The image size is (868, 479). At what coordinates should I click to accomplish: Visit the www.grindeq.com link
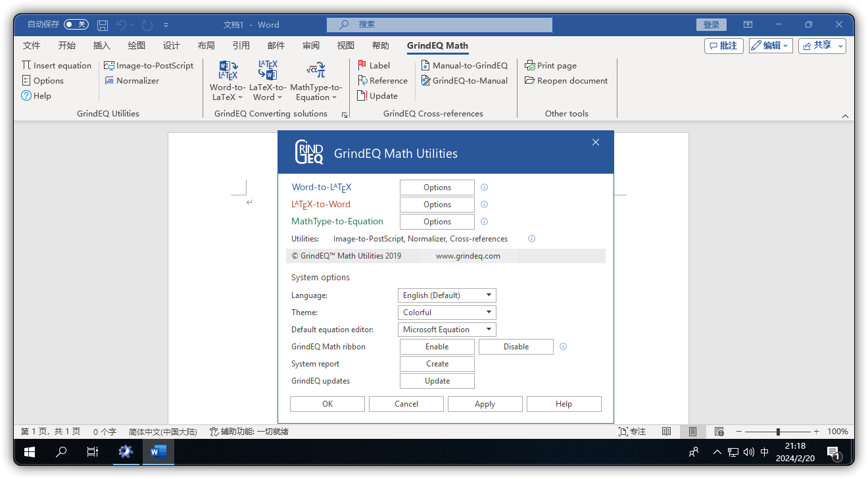point(468,255)
